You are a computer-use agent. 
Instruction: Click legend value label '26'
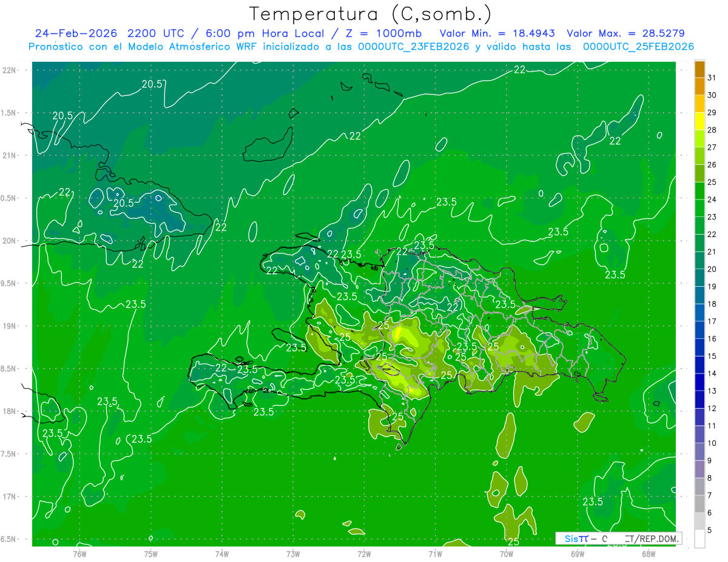712,164
